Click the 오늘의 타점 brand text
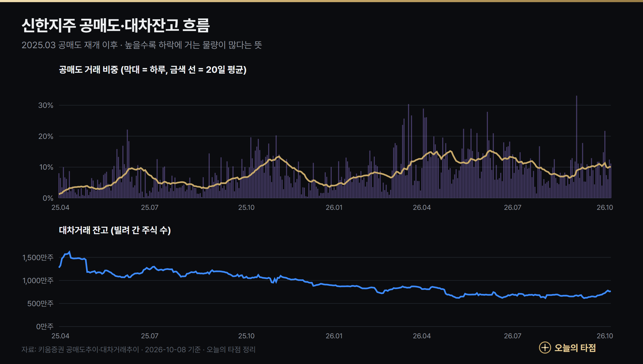Viewport: 643px width, 364px height. (575, 348)
